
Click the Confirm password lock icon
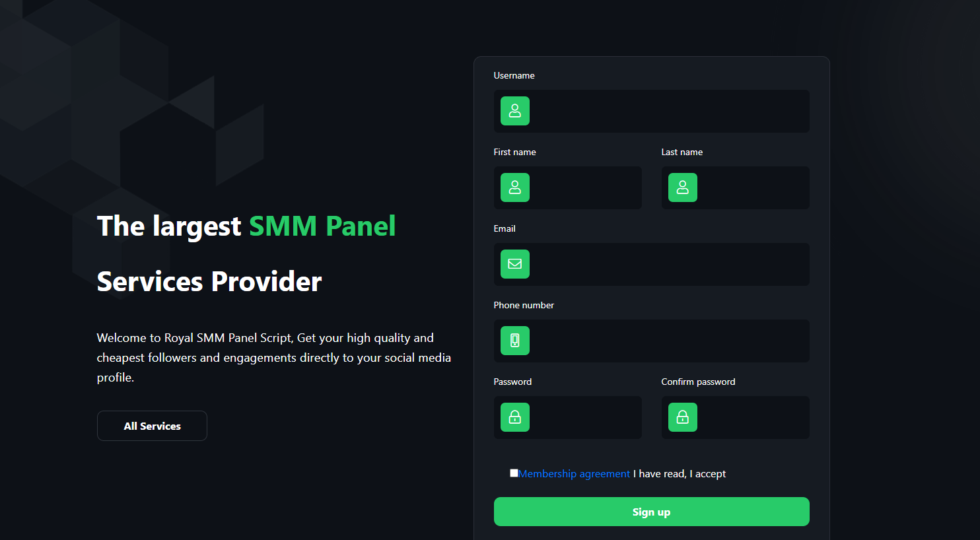click(x=683, y=417)
